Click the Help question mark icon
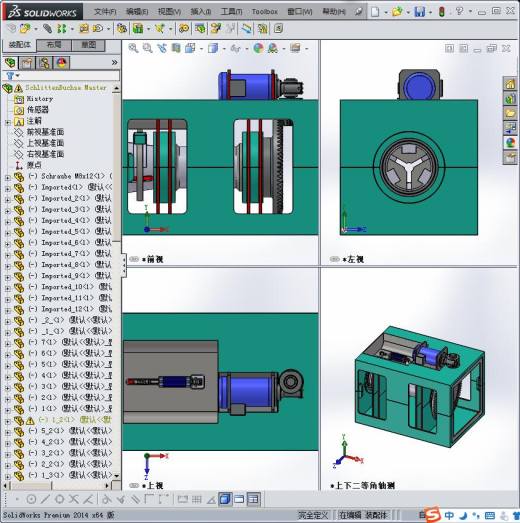The image size is (520, 523). click(x=460, y=11)
